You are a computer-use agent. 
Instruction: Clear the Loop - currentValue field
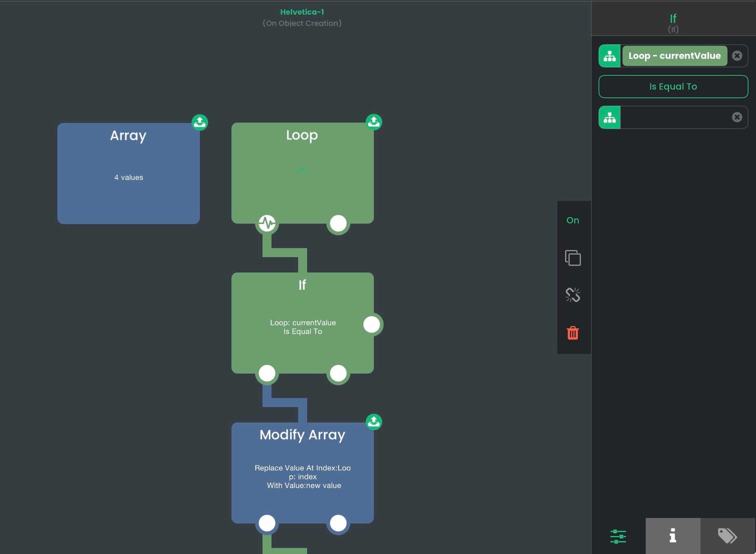pos(737,56)
